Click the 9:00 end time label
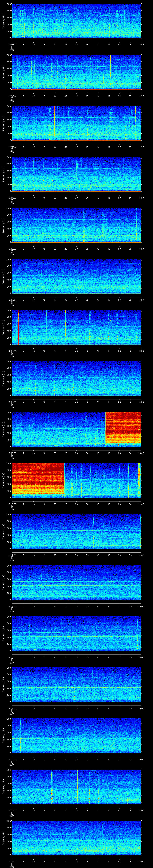This screenshot has width=153, height=868. [x=141, y=402]
